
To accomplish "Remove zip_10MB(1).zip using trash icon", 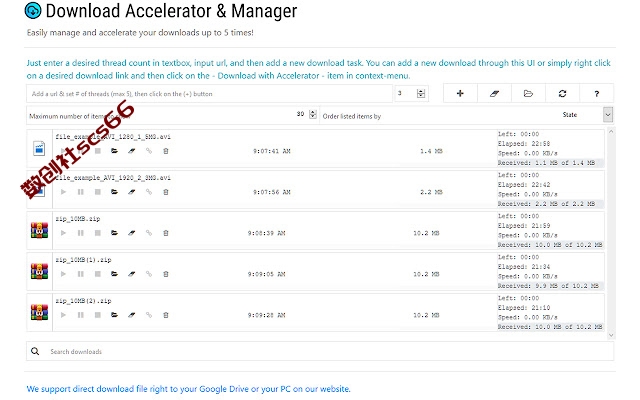I will tap(166, 274).
